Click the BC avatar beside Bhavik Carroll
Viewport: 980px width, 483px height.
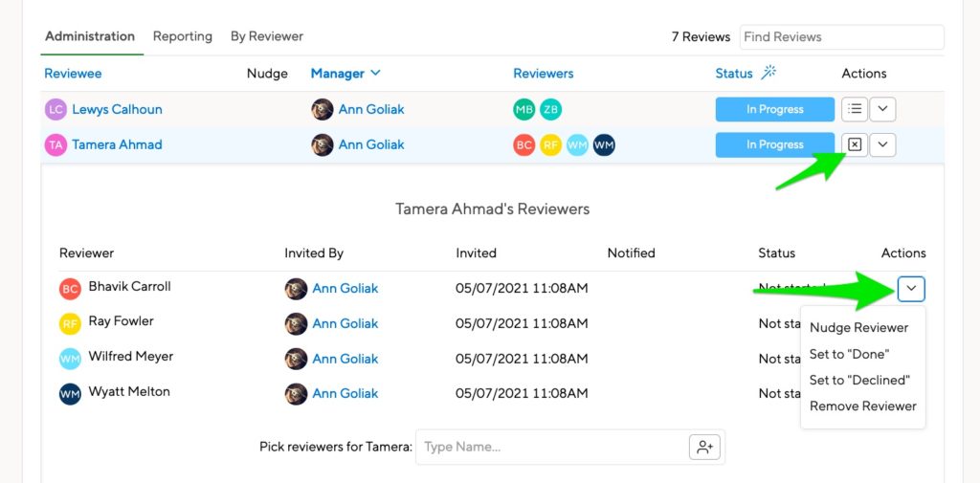(70, 289)
